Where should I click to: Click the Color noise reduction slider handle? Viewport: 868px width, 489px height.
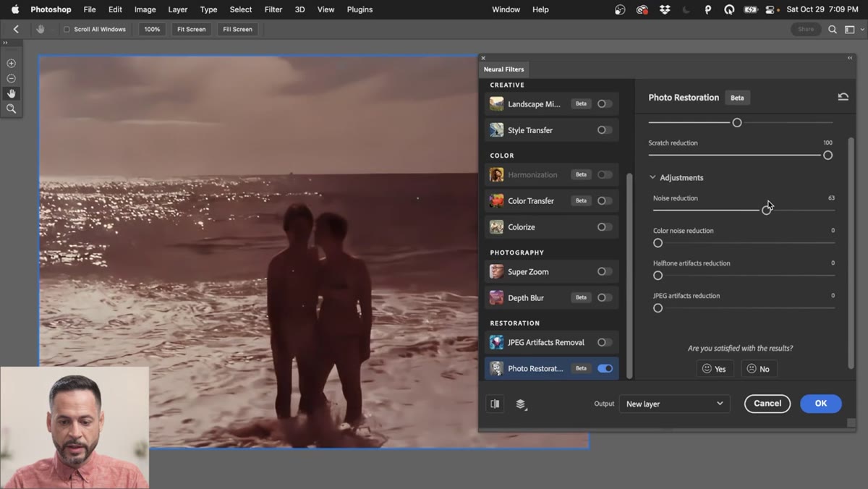pos(658,243)
